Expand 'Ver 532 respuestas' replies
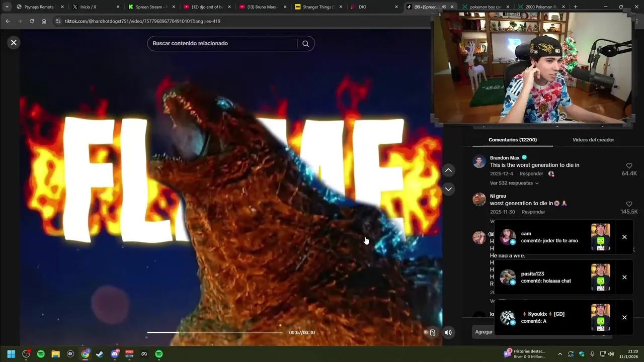644x362 pixels. [x=514, y=183]
